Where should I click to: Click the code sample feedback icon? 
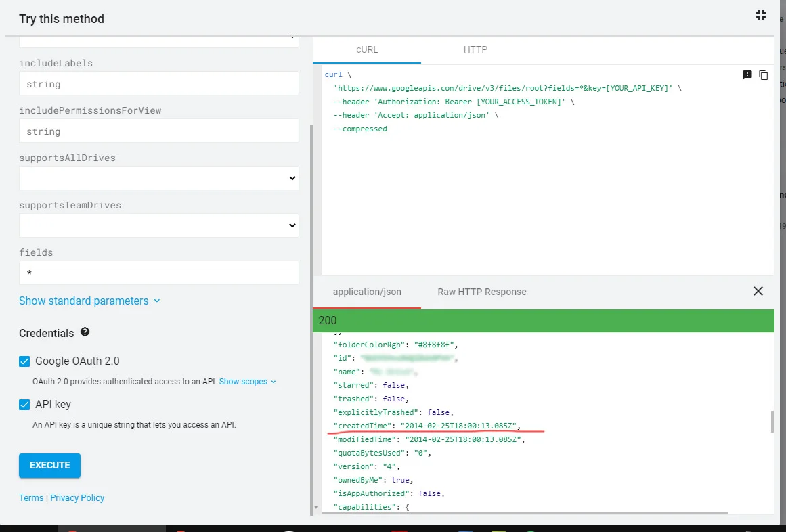[747, 75]
